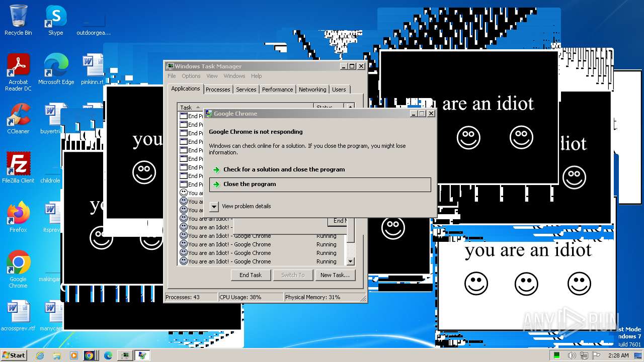The width and height of the screenshot is (644, 362).
Task: Click the Processes: 43 status text
Action: point(183,297)
